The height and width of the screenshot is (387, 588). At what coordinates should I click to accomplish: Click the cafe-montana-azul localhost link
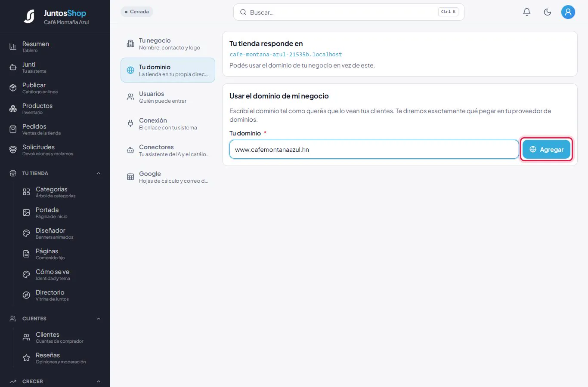(286, 55)
